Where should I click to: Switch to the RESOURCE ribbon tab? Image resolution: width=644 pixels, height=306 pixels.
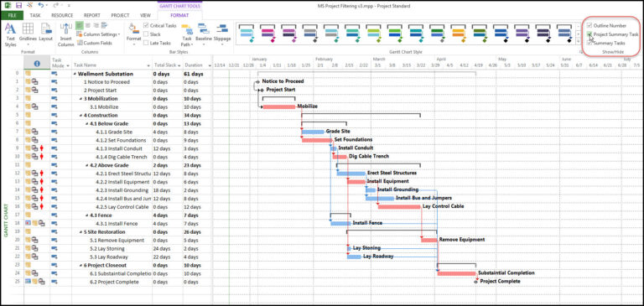tap(62, 15)
